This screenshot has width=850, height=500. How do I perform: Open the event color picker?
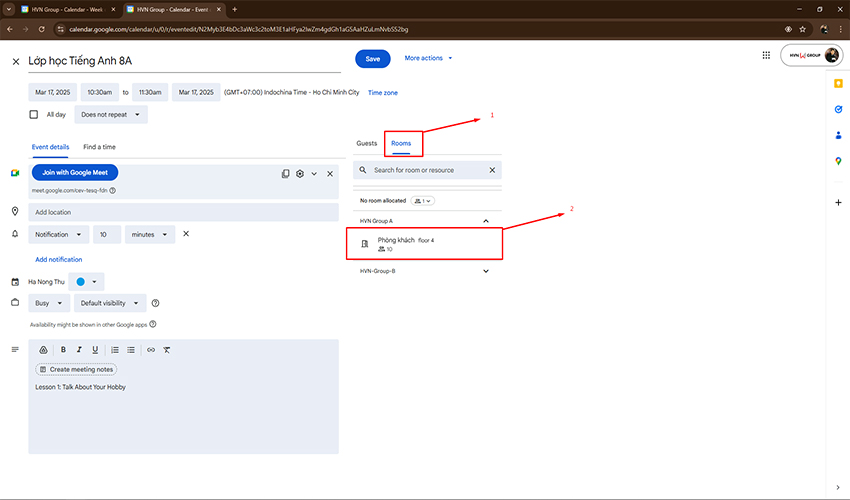click(x=86, y=281)
